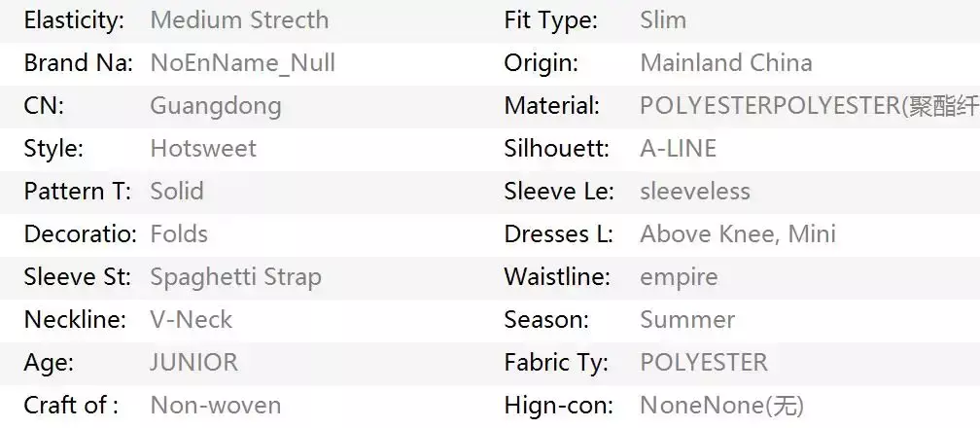
Task: Click the NoEnName_Null brand value
Action: tap(242, 63)
